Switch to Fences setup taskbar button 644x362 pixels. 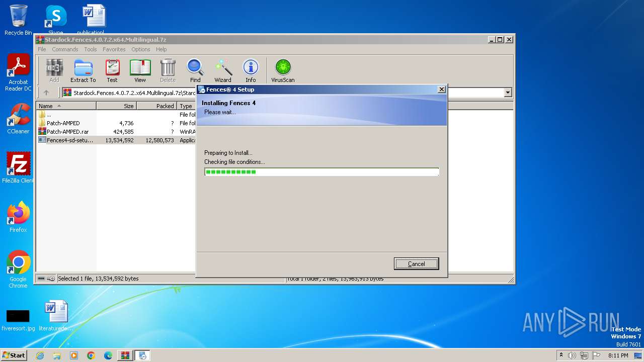point(142,355)
